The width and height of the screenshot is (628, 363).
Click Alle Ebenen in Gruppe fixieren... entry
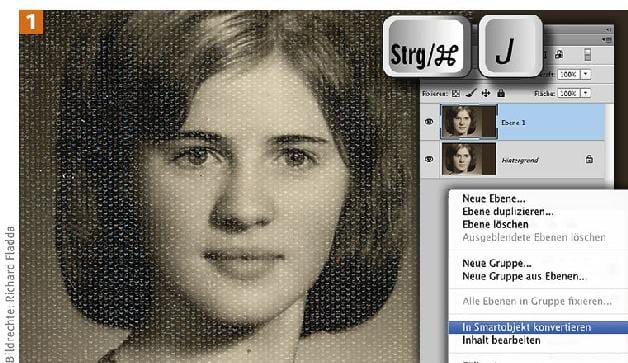[x=537, y=301]
